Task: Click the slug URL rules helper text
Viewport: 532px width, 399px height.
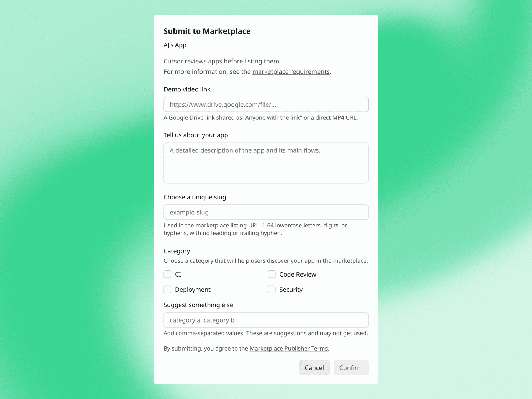Action: point(255,229)
